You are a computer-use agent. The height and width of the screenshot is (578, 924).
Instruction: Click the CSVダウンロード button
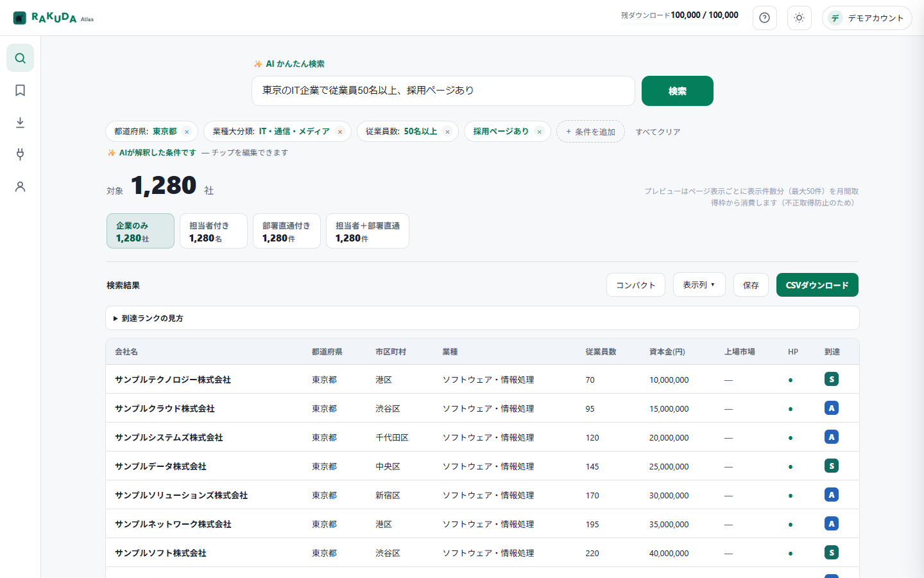[x=817, y=285]
